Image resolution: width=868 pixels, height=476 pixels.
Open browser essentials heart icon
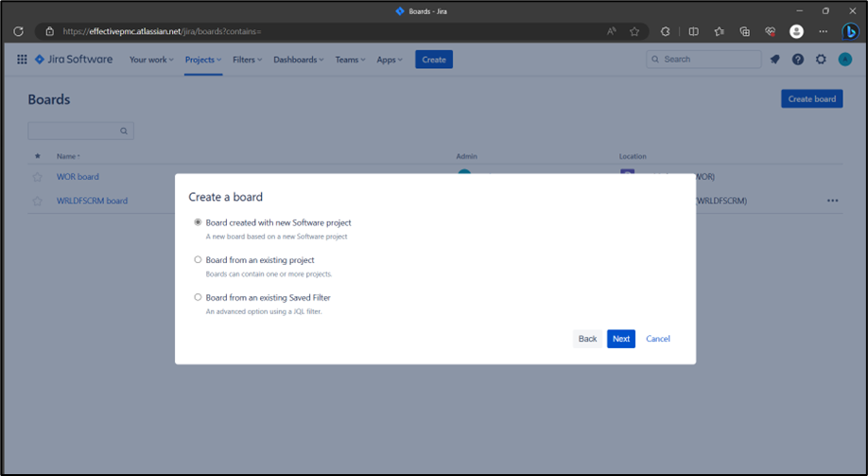pos(770,31)
